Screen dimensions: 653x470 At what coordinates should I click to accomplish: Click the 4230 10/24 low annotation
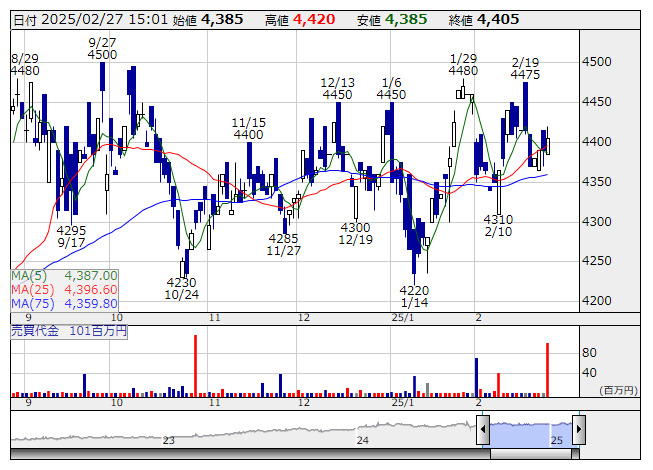pyautogui.click(x=182, y=288)
